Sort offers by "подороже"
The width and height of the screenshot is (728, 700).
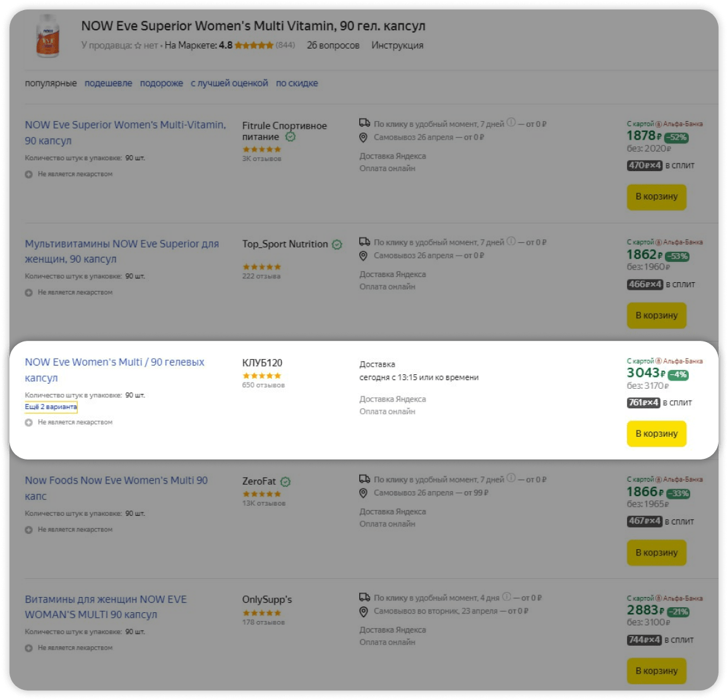[162, 83]
